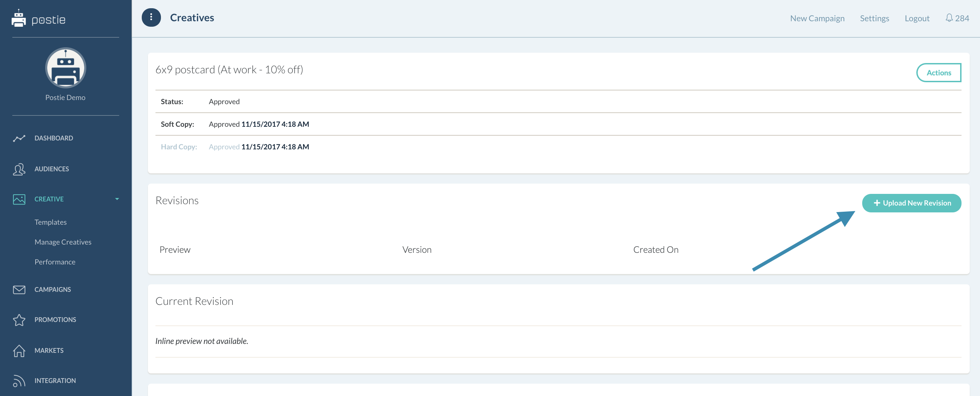Open the three-dot menu beside Creatives

tap(151, 17)
